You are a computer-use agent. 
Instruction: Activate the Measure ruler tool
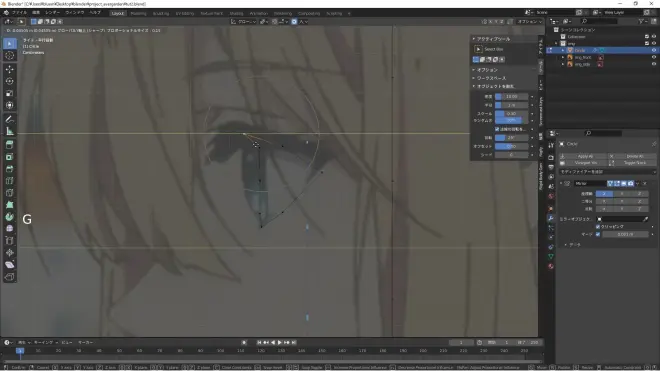coord(10,132)
